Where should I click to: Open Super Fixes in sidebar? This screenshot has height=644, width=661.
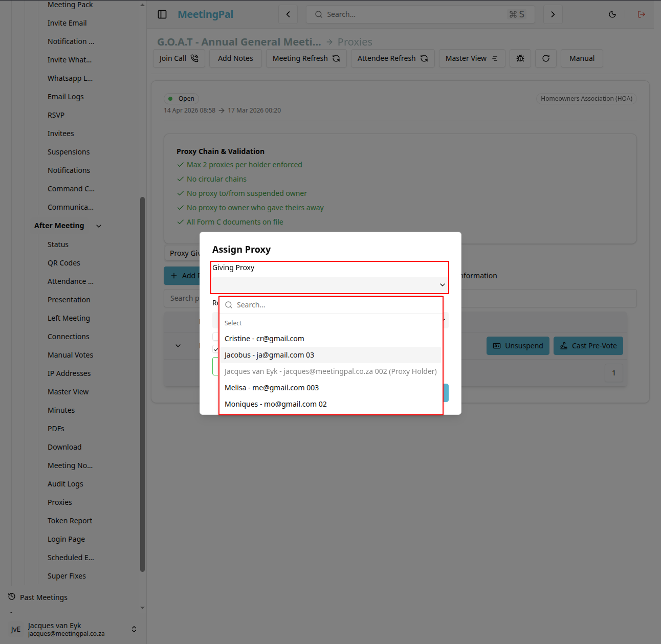67,576
